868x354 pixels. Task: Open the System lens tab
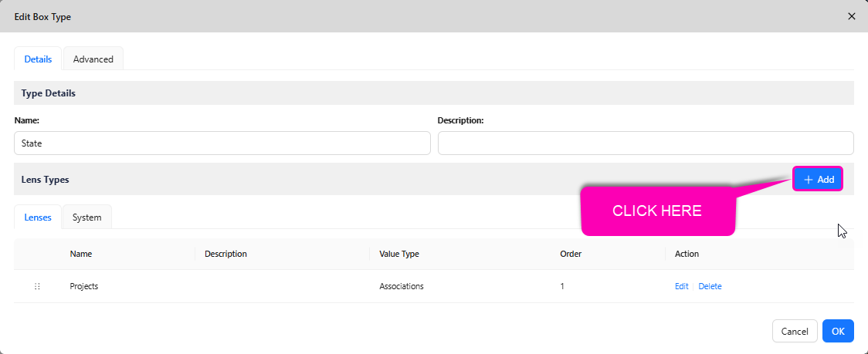tap(86, 217)
